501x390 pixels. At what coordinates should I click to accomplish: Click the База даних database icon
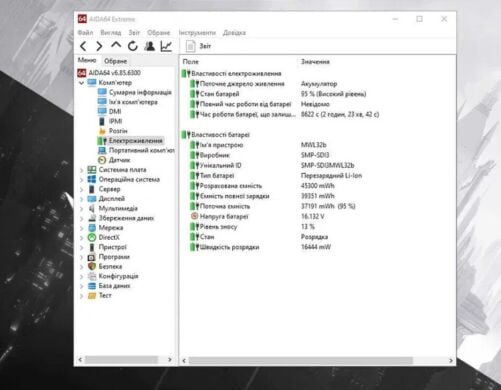[92, 286]
